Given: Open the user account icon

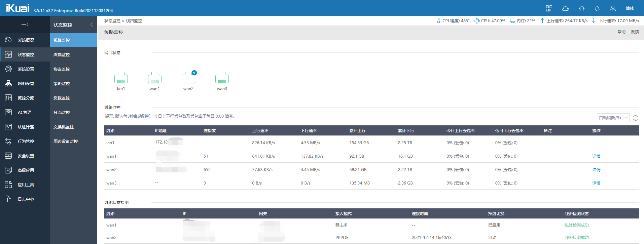Looking at the screenshot, I should pyautogui.click(x=613, y=8).
